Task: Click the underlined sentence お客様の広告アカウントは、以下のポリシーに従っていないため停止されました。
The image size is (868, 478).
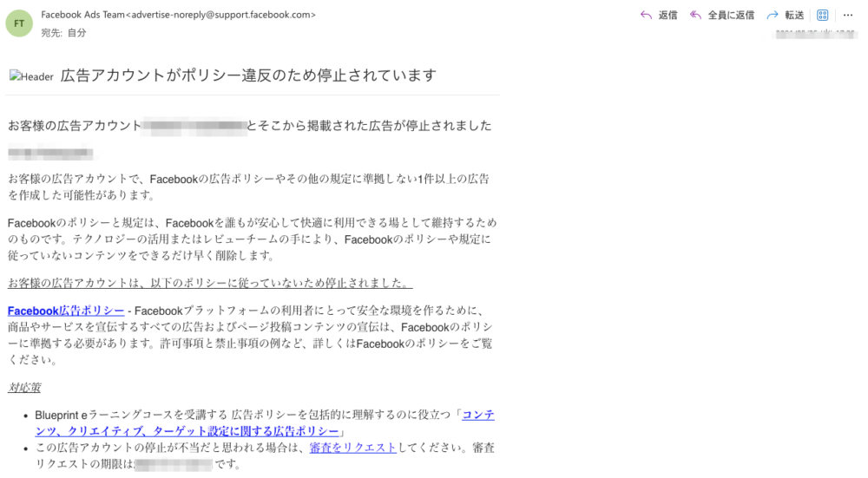Action: point(210,283)
